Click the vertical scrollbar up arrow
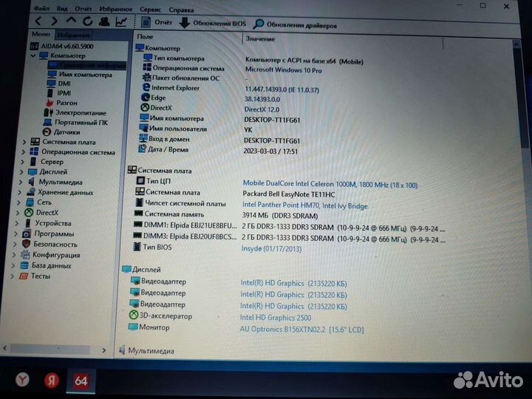532x399 pixels. point(516,44)
